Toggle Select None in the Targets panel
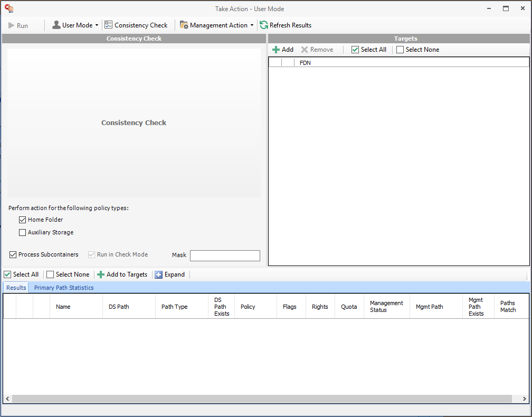 click(400, 50)
